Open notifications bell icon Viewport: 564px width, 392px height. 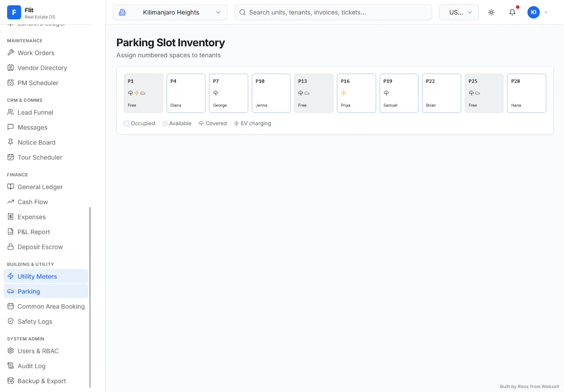pos(512,12)
